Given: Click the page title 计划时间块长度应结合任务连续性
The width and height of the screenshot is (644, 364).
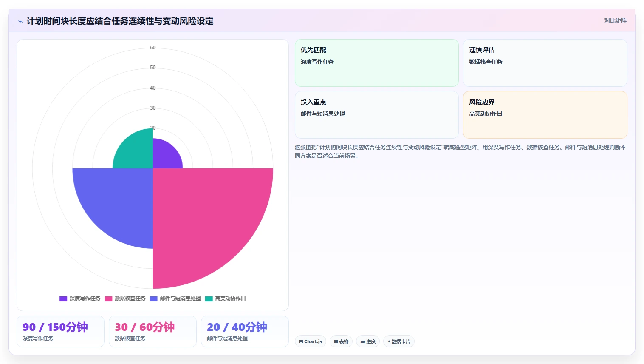Looking at the screenshot, I should (120, 21).
